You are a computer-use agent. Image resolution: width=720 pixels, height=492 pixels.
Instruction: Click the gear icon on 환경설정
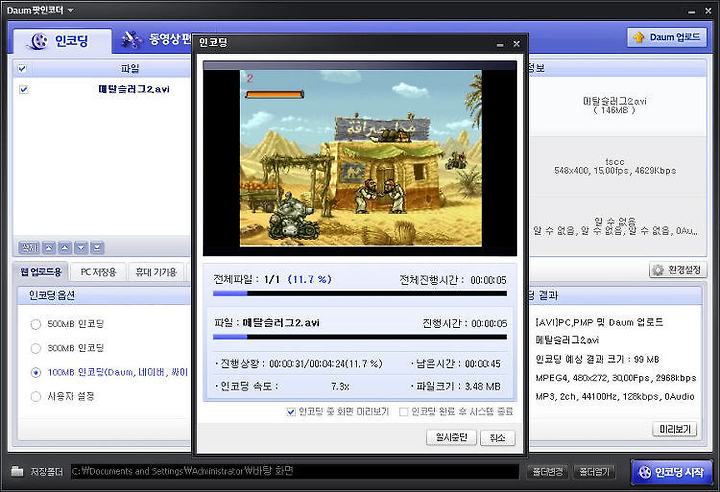point(658,270)
